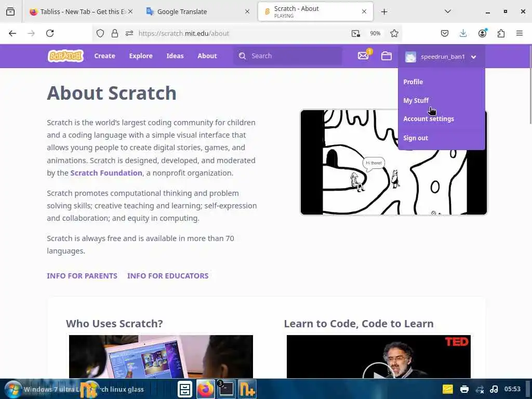The width and height of the screenshot is (532, 399).
Task: Open Explore in the Scratch navbar
Action: tap(141, 56)
